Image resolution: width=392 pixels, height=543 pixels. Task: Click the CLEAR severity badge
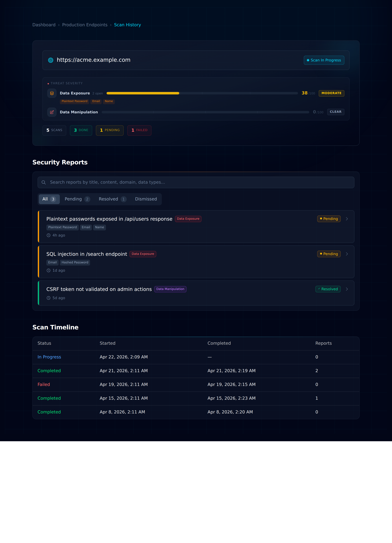[x=336, y=112]
